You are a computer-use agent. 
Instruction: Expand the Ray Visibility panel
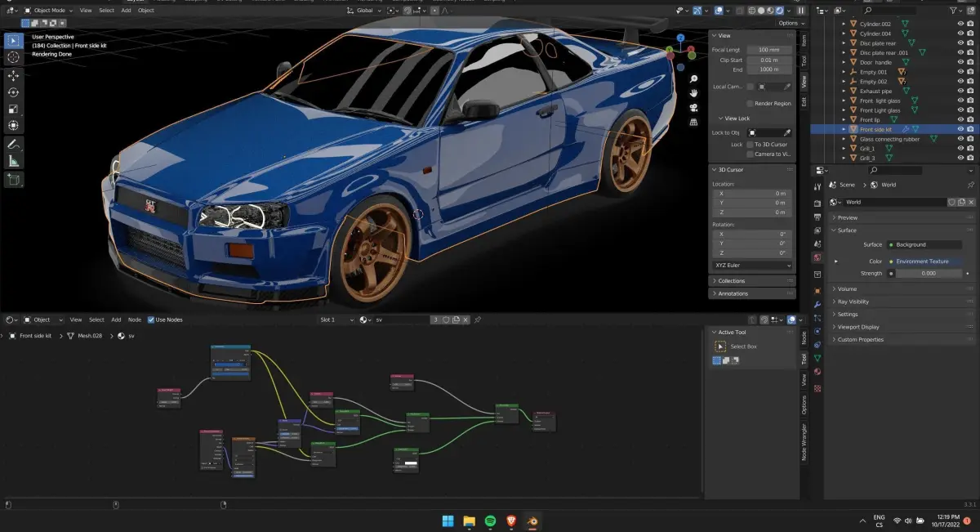coord(902,302)
